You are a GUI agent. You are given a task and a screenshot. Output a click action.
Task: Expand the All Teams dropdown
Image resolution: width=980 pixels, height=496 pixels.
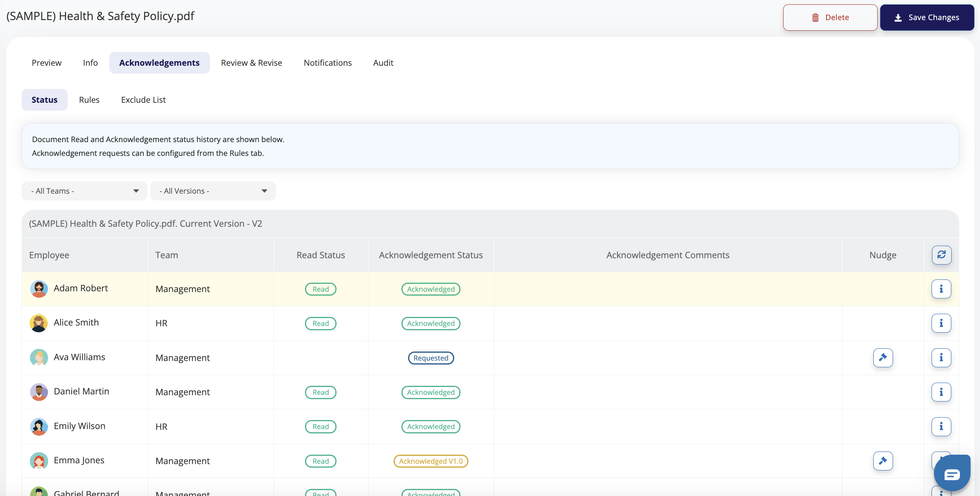pyautogui.click(x=85, y=191)
